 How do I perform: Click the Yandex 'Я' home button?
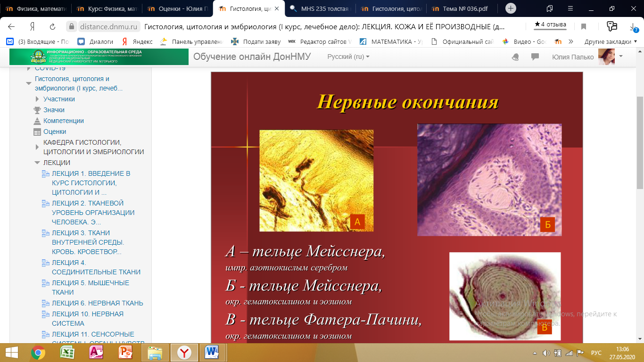tap(32, 26)
